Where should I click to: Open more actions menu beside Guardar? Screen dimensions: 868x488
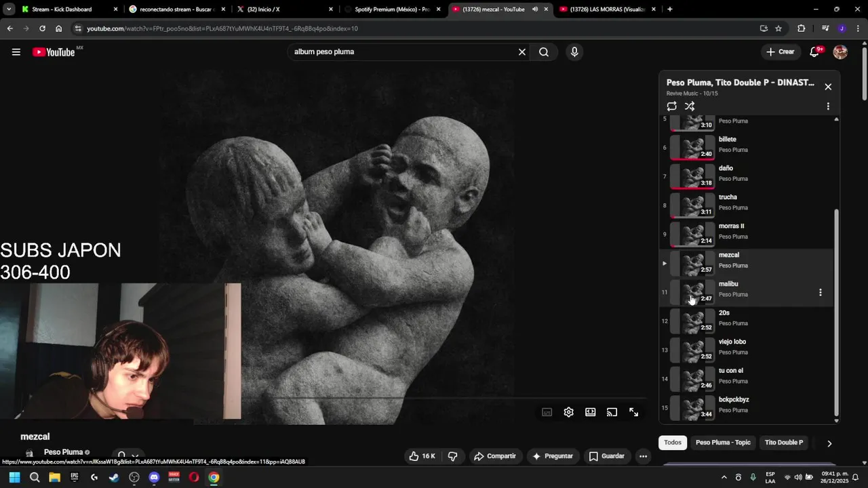click(643, 456)
